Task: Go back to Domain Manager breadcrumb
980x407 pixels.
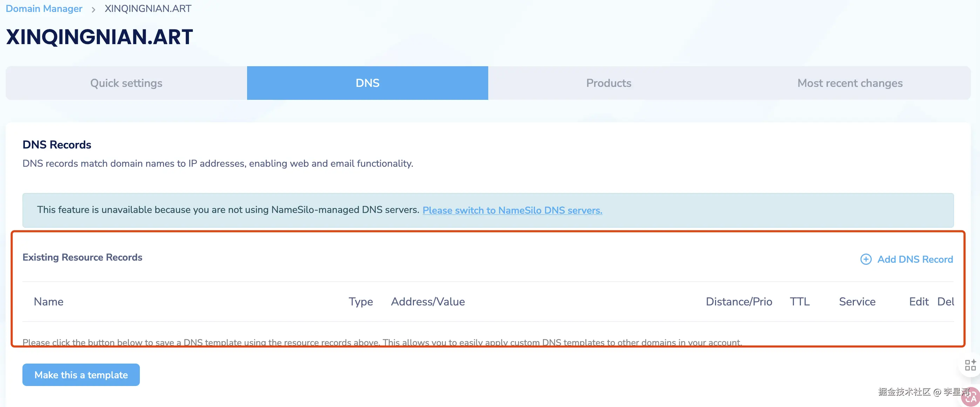Action: [44, 8]
